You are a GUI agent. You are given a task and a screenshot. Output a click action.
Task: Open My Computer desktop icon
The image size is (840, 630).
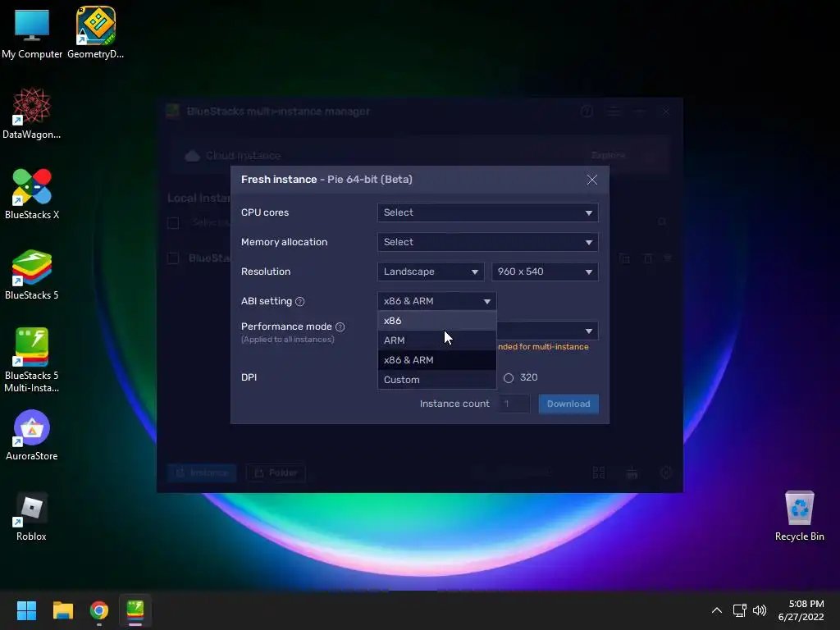[x=32, y=33]
